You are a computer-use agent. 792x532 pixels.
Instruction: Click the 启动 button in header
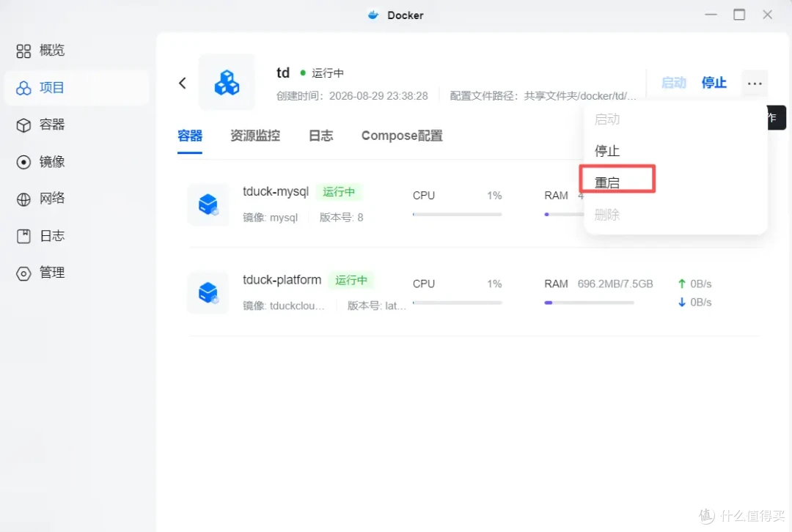[x=674, y=83]
